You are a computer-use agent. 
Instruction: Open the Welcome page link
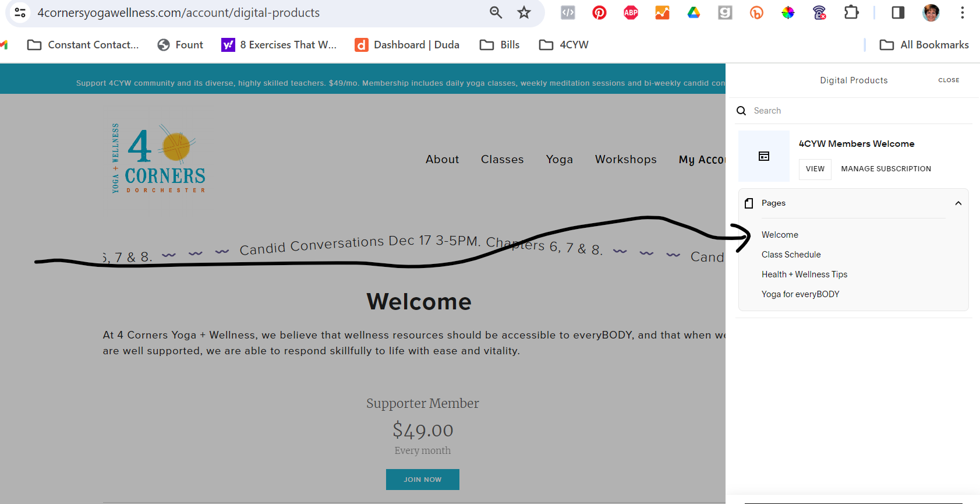coord(780,235)
